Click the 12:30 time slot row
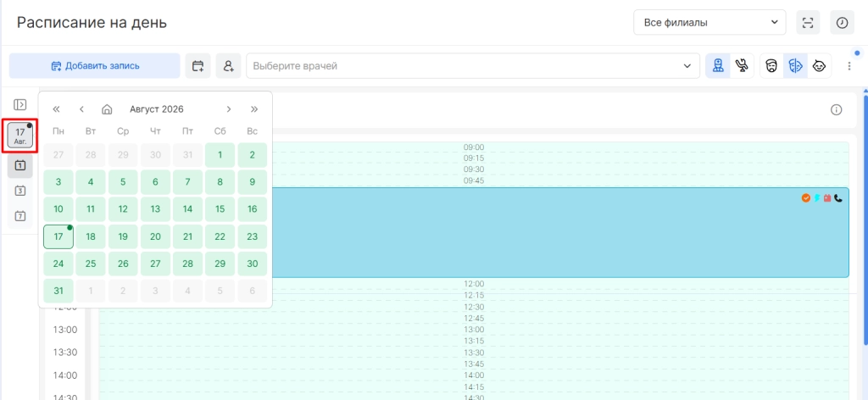 pyautogui.click(x=474, y=307)
